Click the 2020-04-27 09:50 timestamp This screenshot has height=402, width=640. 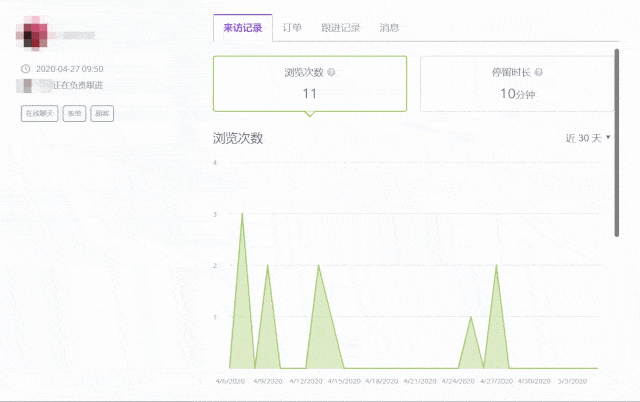(x=69, y=69)
